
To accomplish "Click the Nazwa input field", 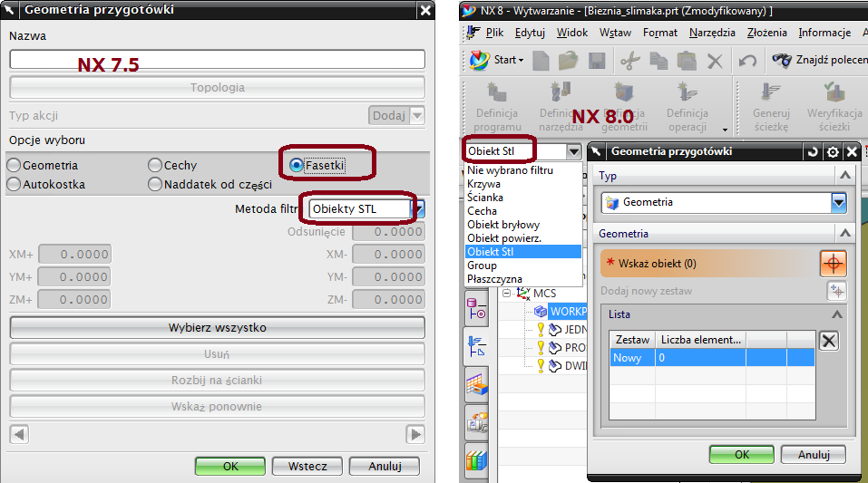I will pos(218,59).
